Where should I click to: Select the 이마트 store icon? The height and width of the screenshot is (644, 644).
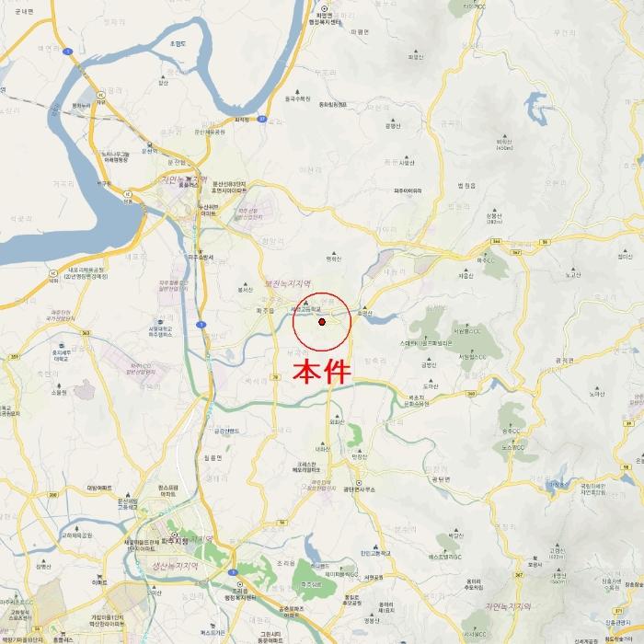99,577
